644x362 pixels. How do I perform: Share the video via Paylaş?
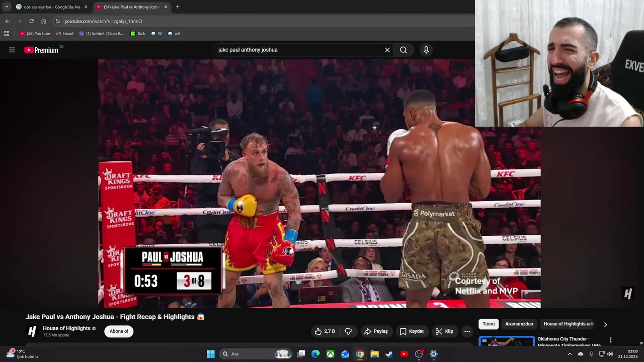click(x=376, y=331)
